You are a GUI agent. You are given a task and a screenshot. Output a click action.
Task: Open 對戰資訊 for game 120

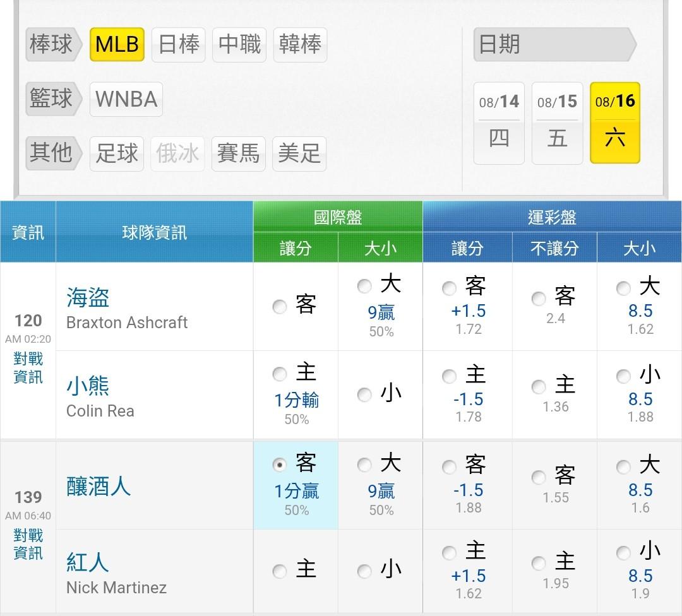click(28, 368)
